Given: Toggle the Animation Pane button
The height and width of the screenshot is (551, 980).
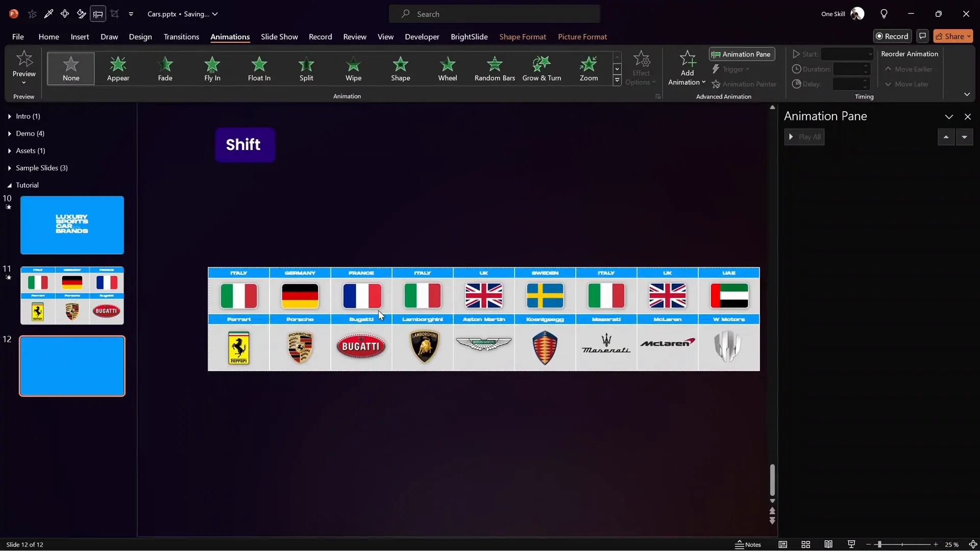Looking at the screenshot, I should click(742, 54).
